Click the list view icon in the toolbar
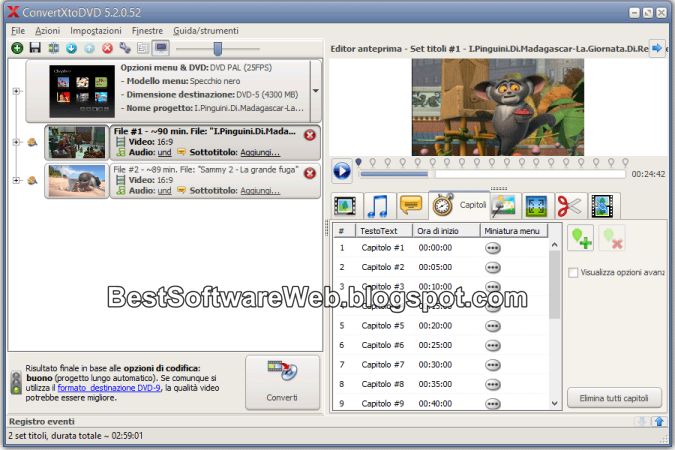This screenshot has height=450, width=675. (x=143, y=48)
